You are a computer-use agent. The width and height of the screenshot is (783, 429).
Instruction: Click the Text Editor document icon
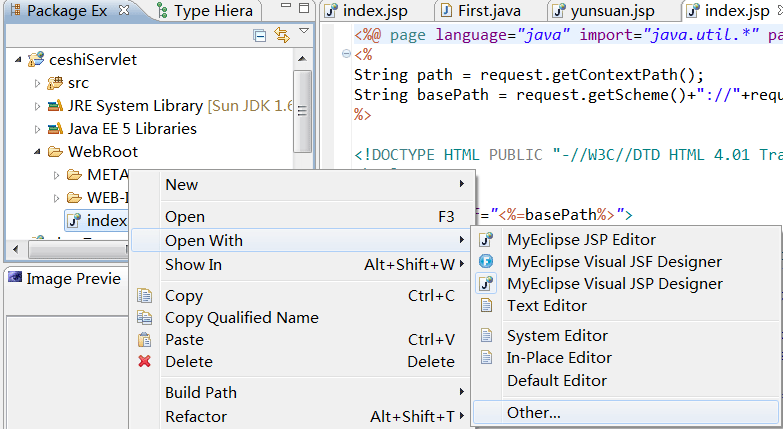click(x=487, y=306)
